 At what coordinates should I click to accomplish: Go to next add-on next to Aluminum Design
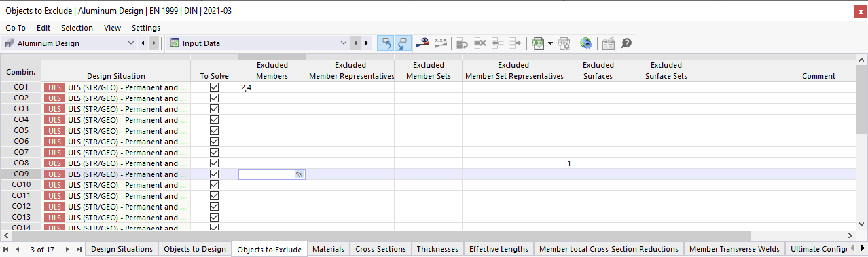pos(154,43)
